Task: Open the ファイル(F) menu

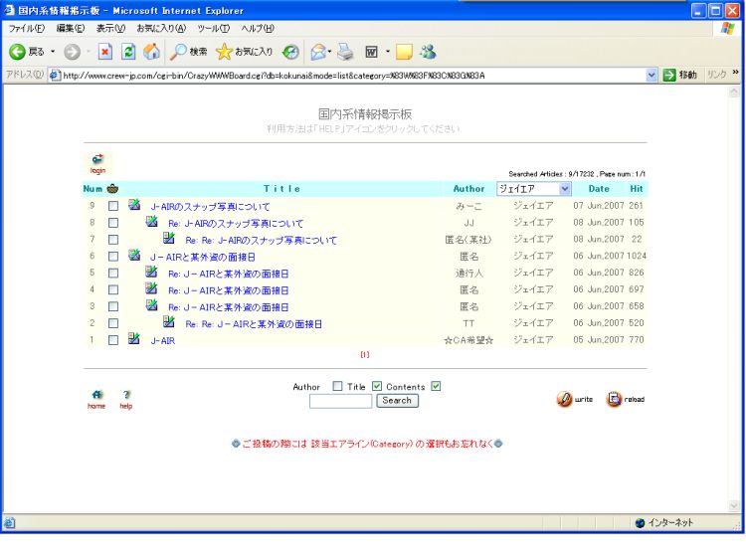Action: (x=27, y=28)
